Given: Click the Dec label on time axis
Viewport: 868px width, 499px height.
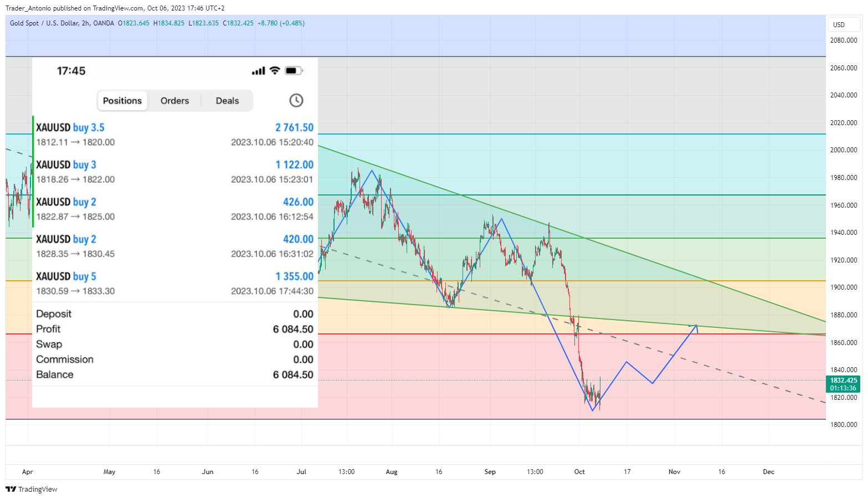Looking at the screenshot, I should 768,472.
